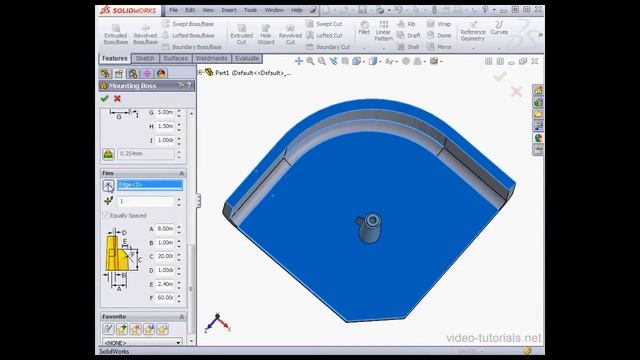Open the FeatureManager design tree tab
This screenshot has width=640, height=360.
(x=105, y=73)
